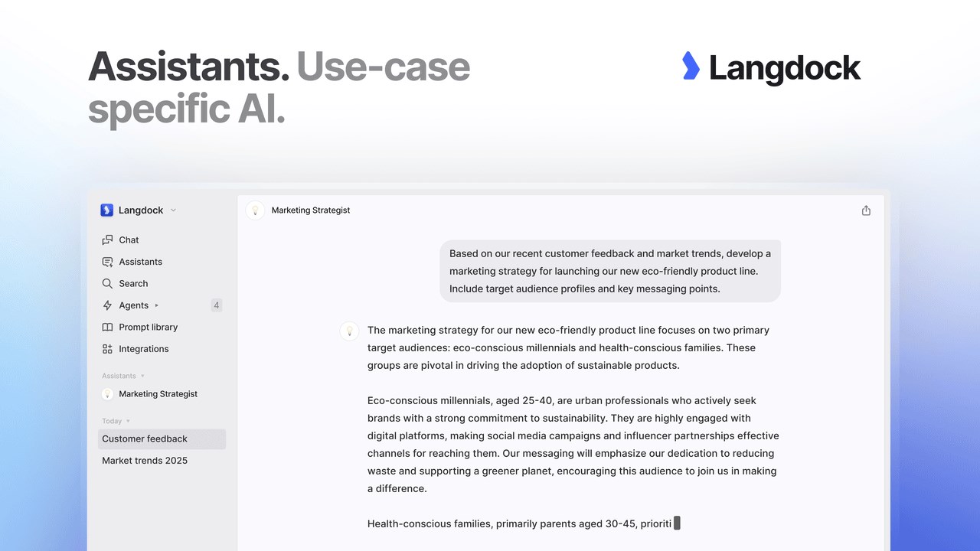Click the Integrations grid icon

coord(107,349)
